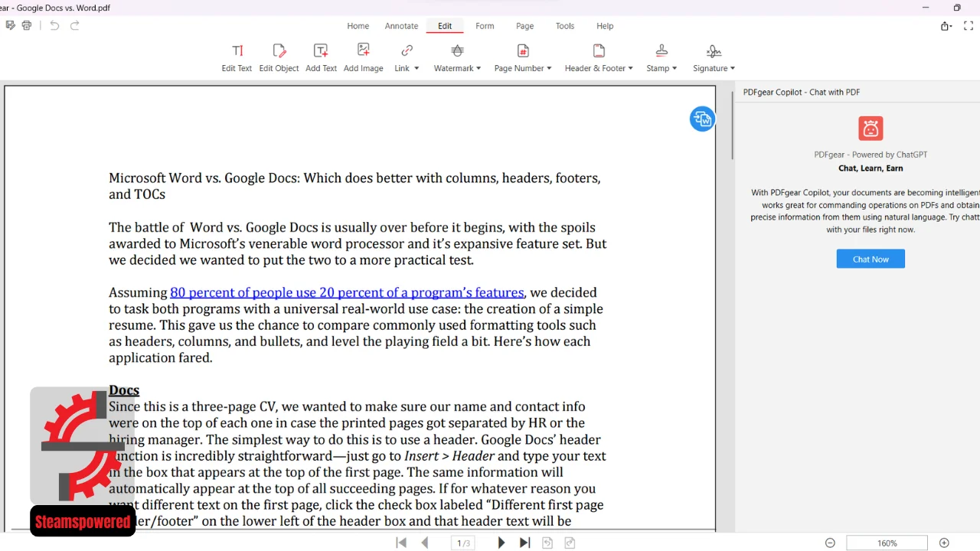Click the Chat, Learn, Earn text
The height and width of the screenshot is (551, 980).
tap(871, 168)
